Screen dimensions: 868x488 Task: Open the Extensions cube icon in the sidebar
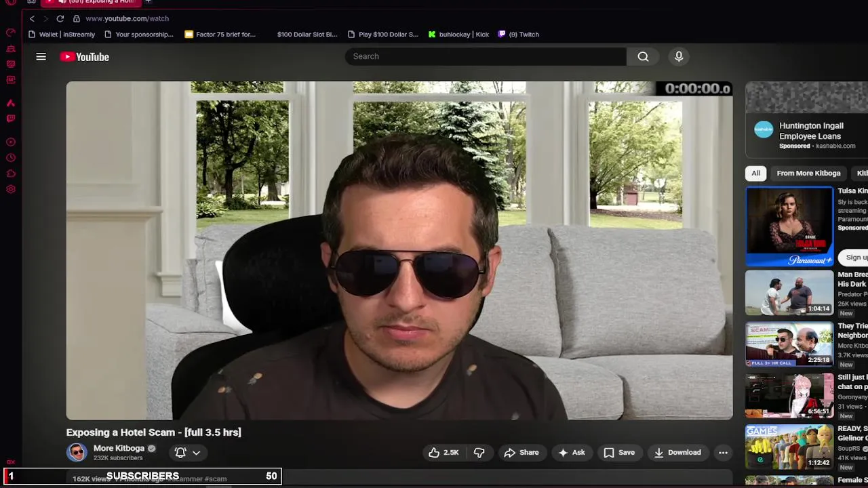pos(11,174)
